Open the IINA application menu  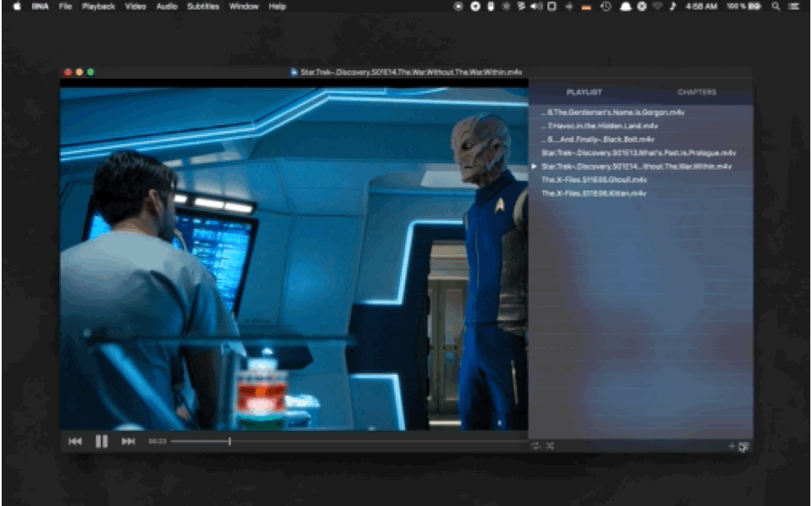(40, 6)
